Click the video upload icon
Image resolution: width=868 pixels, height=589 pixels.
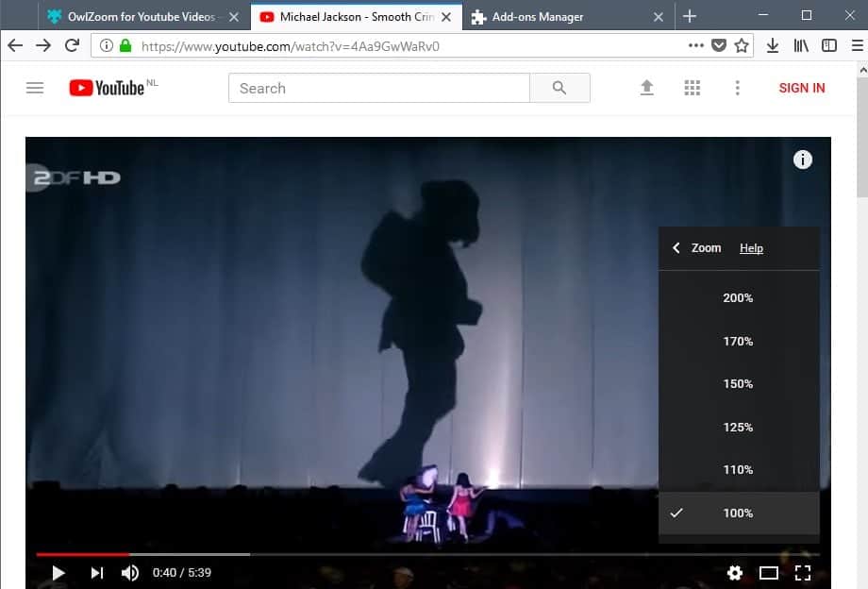click(x=646, y=87)
